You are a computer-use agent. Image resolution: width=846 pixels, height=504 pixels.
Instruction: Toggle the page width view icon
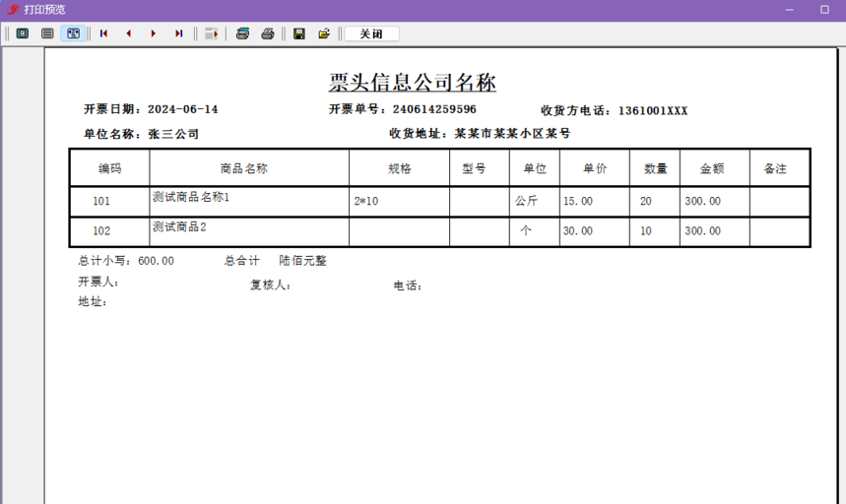click(x=73, y=33)
